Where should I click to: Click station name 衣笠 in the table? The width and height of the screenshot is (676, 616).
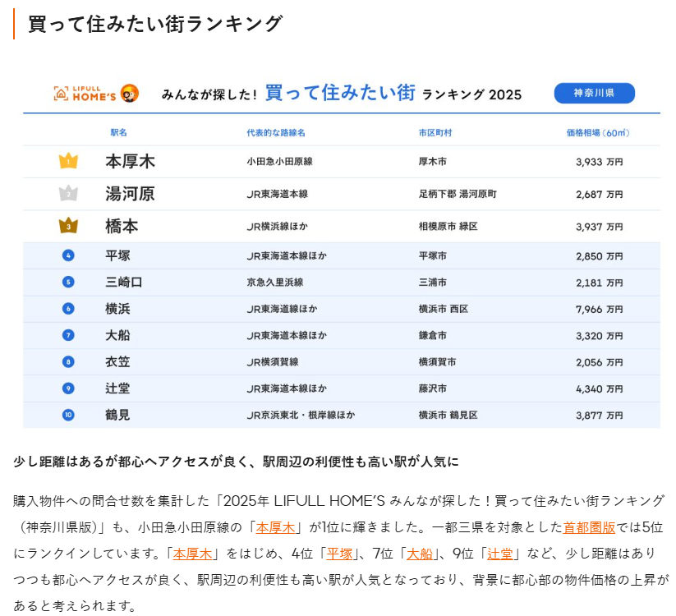(117, 361)
